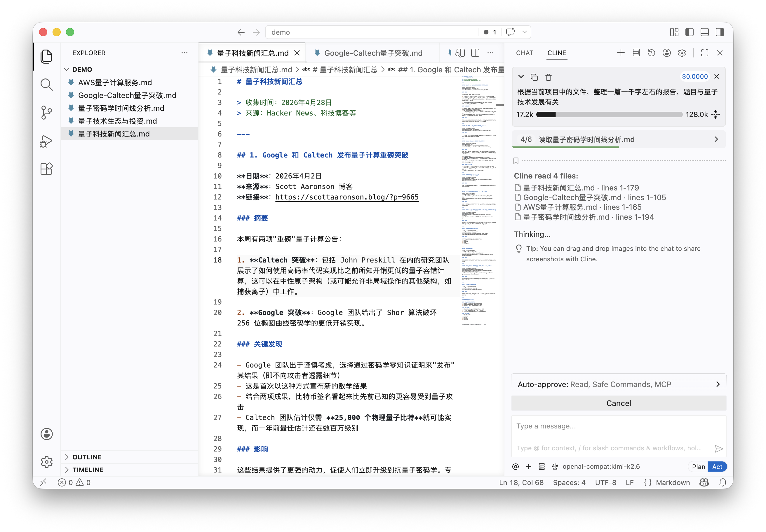The image size is (766, 532).
Task: Open Cline MCP servers icon
Action: (x=636, y=53)
